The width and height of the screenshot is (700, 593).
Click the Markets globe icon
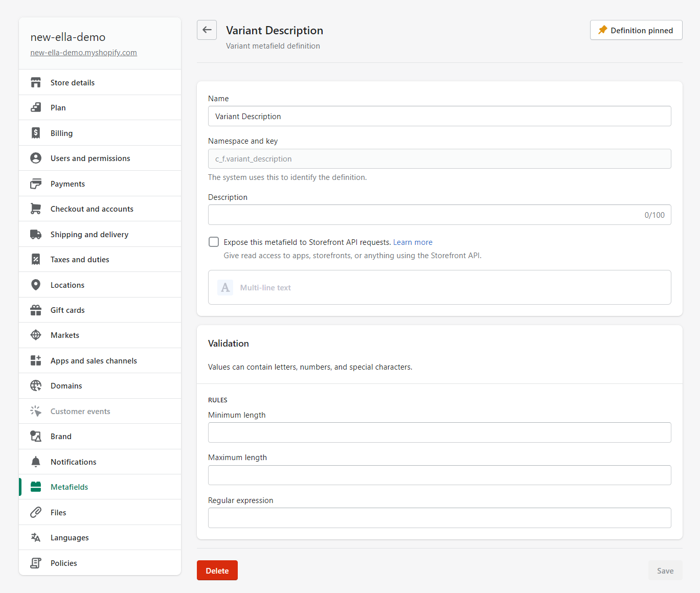[36, 335]
